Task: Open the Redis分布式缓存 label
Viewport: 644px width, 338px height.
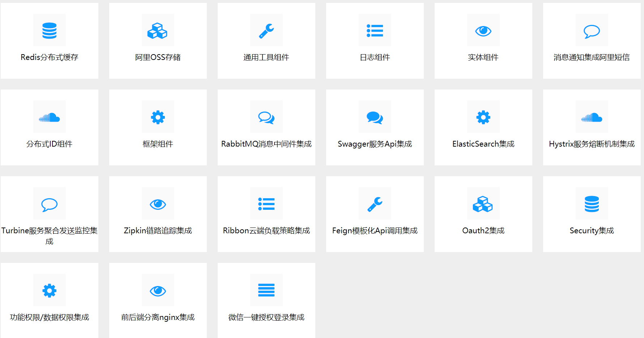Action: [50, 57]
